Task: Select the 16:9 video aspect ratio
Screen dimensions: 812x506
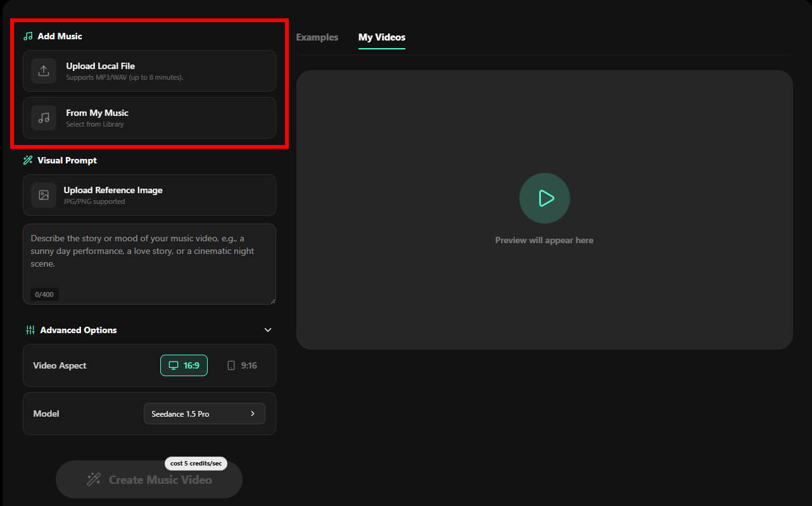Action: pyautogui.click(x=184, y=365)
